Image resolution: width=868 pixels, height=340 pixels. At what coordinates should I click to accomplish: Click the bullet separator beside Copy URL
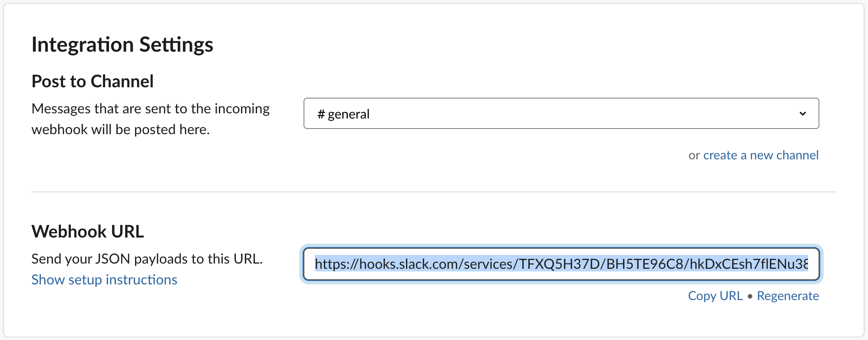[750, 296]
